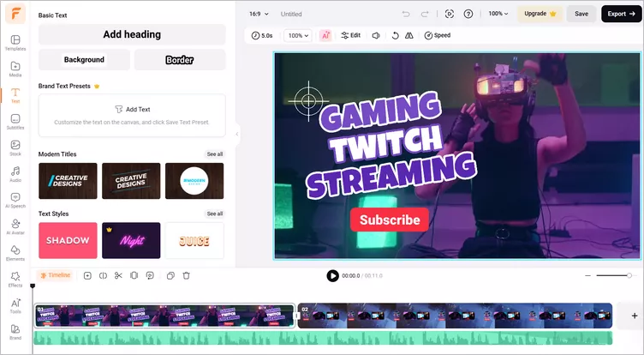Open the Brand sidebar panel
The image size is (644, 355).
[x=15, y=332]
